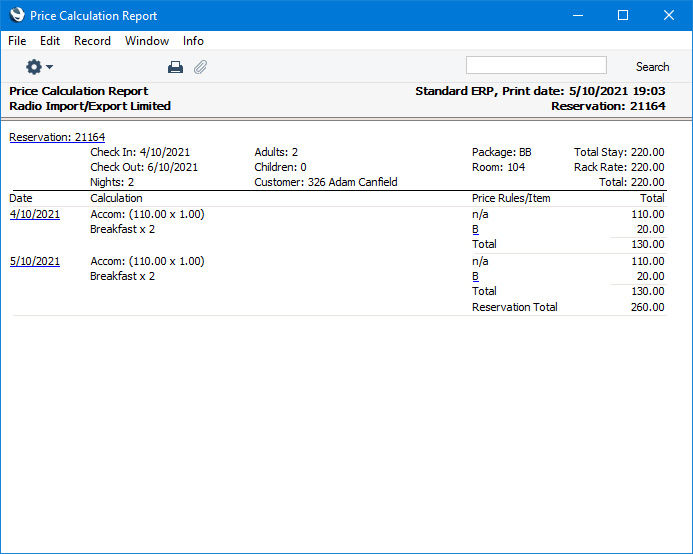
Task: Open the gear operations dropdown menu
Action: 39,67
